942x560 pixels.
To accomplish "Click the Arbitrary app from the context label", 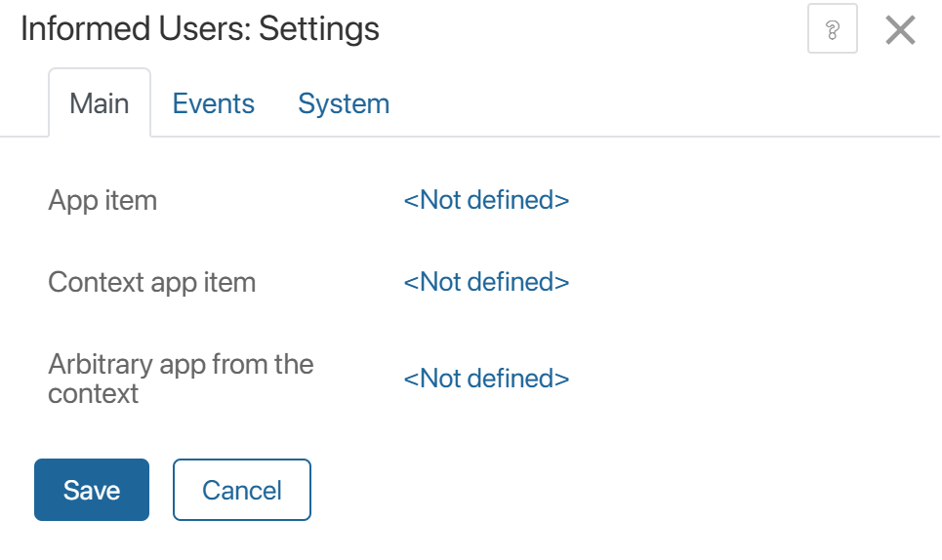I will pyautogui.click(x=181, y=379).
